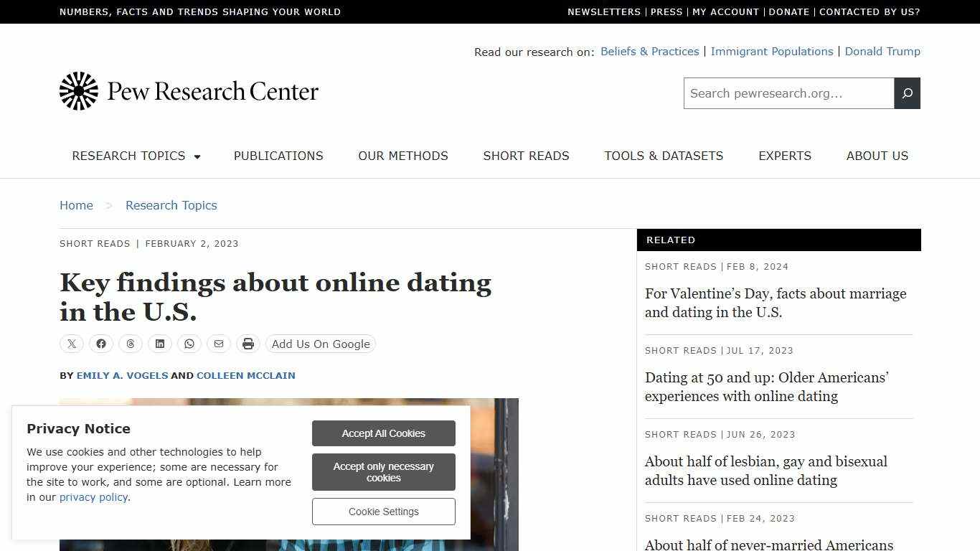
Task: Click the search input field
Action: (x=788, y=93)
